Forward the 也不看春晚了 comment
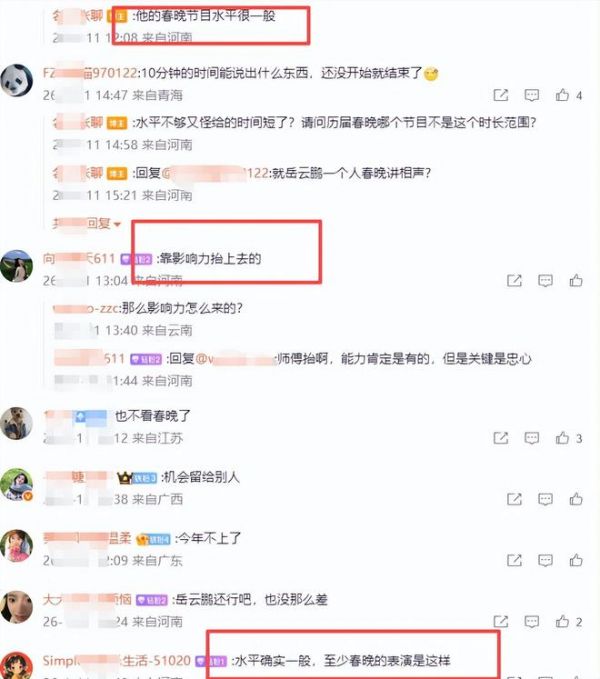600x679 pixels. 501,438
